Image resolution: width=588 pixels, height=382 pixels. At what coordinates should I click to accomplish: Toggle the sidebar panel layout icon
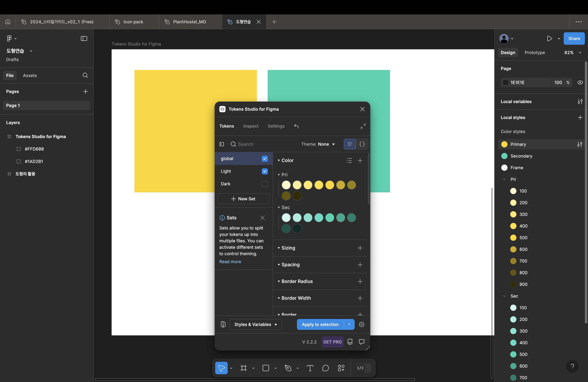[x=84, y=38]
